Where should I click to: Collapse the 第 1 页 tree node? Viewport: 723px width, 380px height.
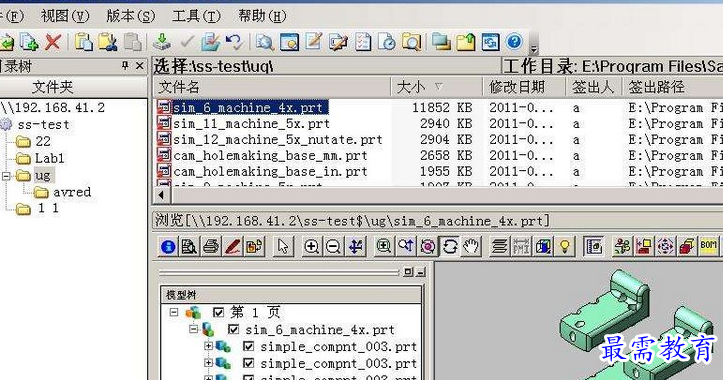(x=174, y=313)
